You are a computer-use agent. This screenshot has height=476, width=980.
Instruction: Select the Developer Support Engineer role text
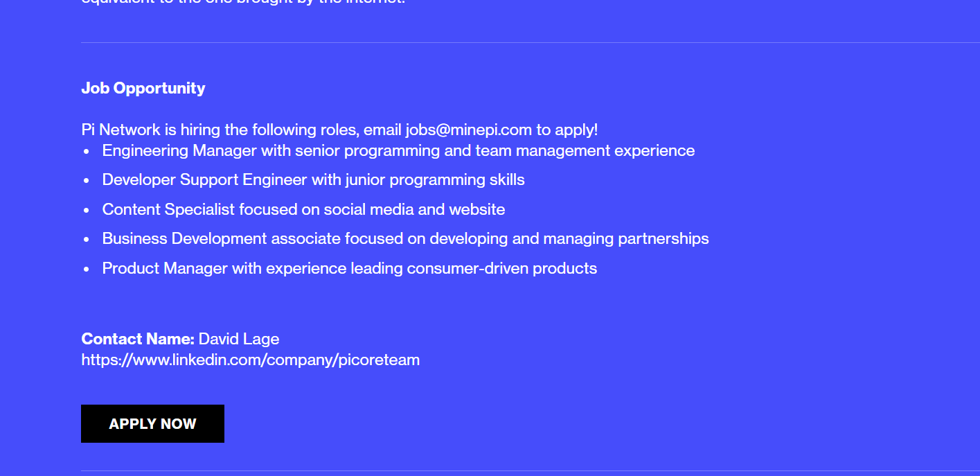(x=313, y=179)
